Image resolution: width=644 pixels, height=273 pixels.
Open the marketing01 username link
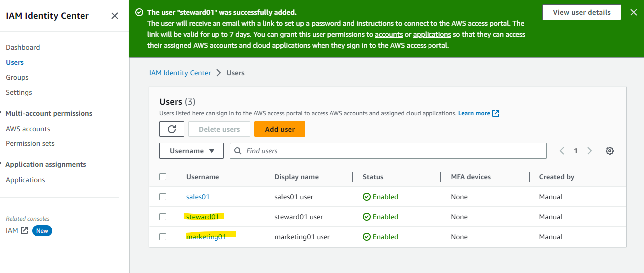206,237
